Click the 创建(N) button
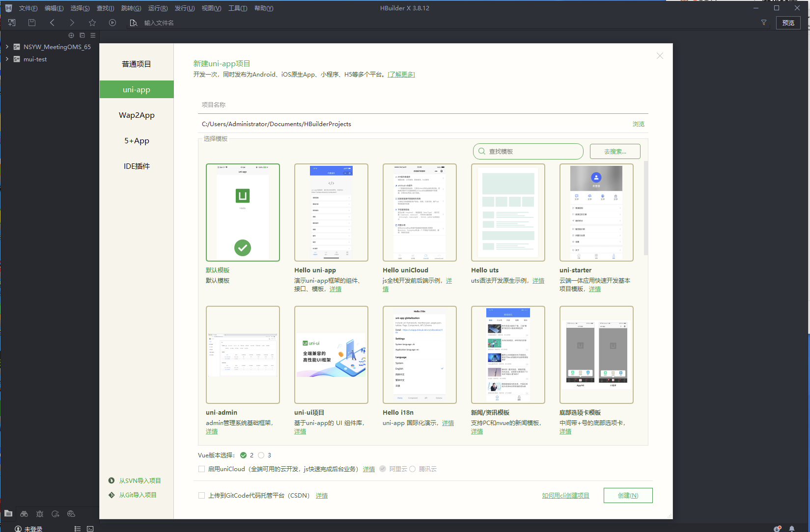This screenshot has height=532, width=810. tap(628, 495)
